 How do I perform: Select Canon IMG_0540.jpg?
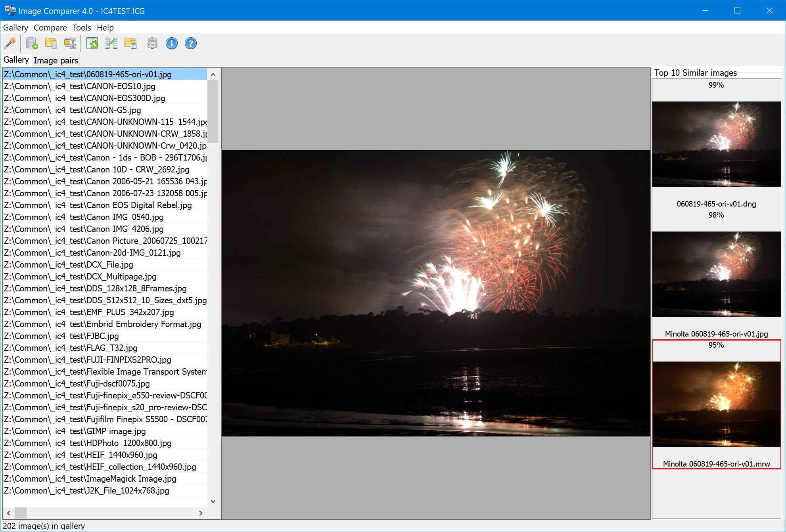(x=105, y=217)
